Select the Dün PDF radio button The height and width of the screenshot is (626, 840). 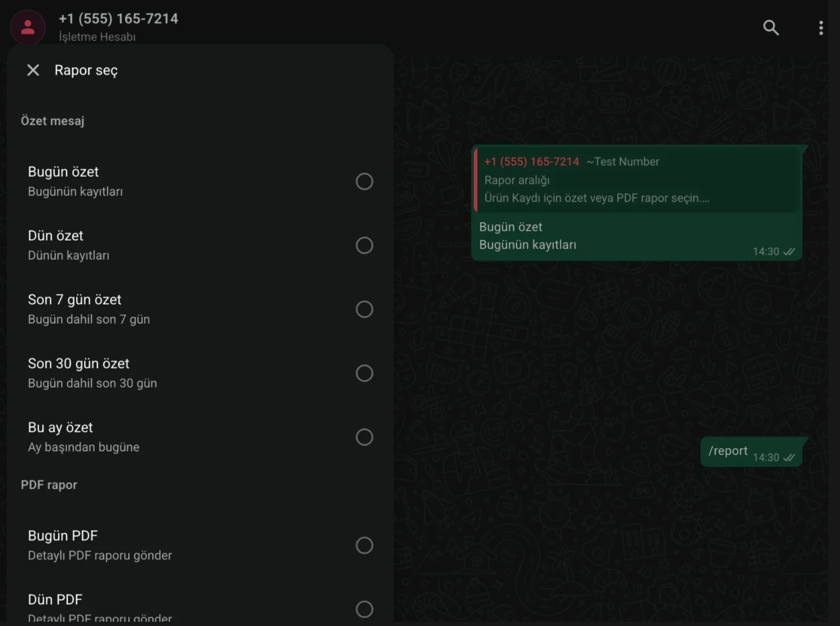[x=364, y=609]
